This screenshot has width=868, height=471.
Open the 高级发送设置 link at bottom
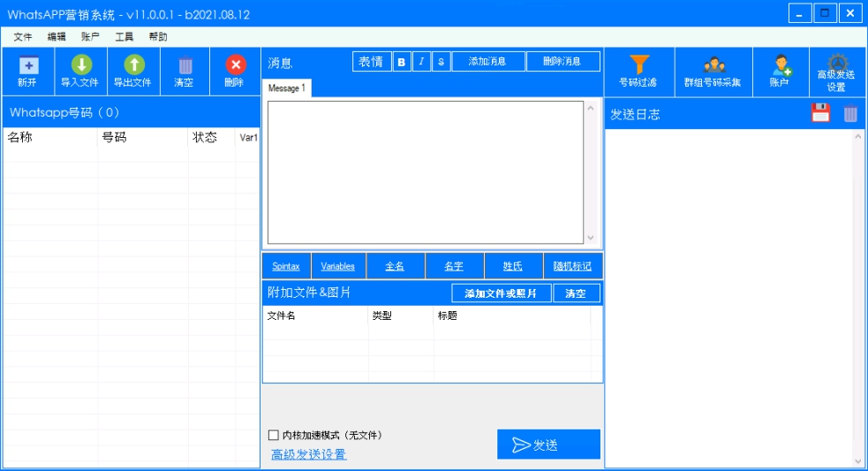click(x=309, y=454)
